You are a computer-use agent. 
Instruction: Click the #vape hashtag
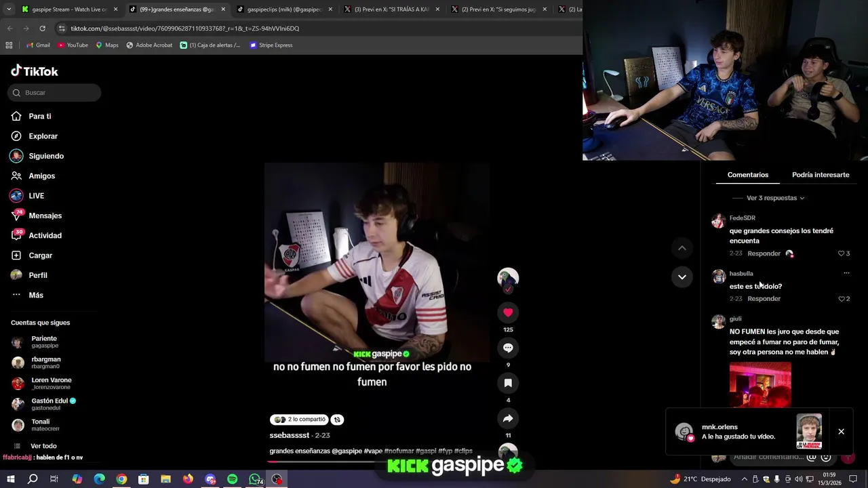[x=373, y=451]
